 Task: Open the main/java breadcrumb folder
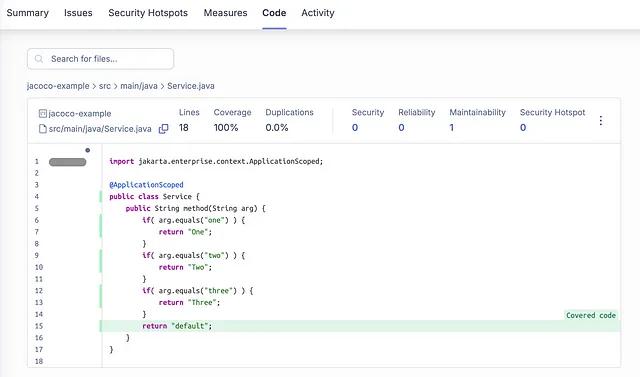pos(139,86)
